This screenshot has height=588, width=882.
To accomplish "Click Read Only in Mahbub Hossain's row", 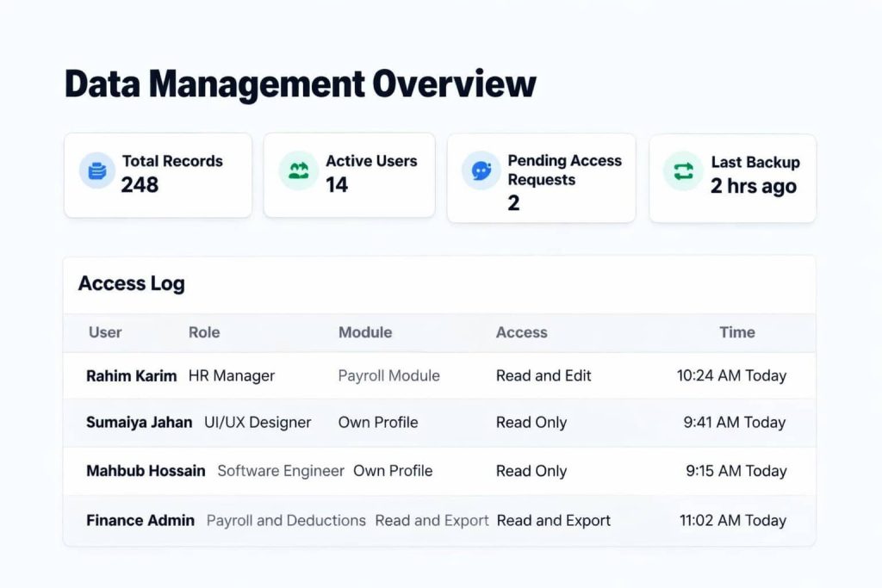I will pyautogui.click(x=531, y=471).
